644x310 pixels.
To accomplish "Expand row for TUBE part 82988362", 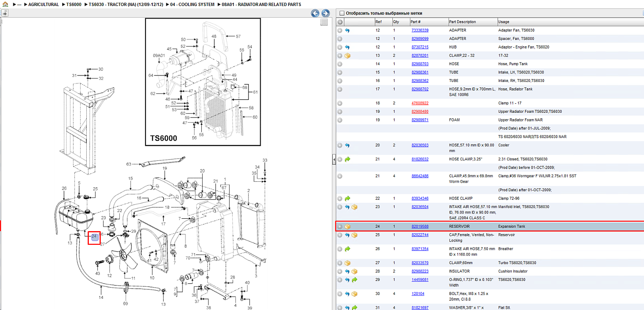I will pyautogui.click(x=340, y=81).
